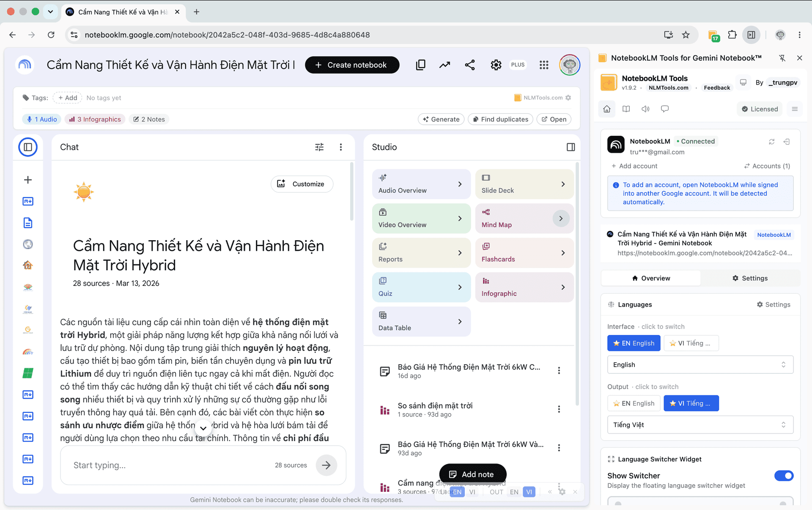The width and height of the screenshot is (812, 510).
Task: Set output language to VI Tiếng
Action: tap(691, 403)
